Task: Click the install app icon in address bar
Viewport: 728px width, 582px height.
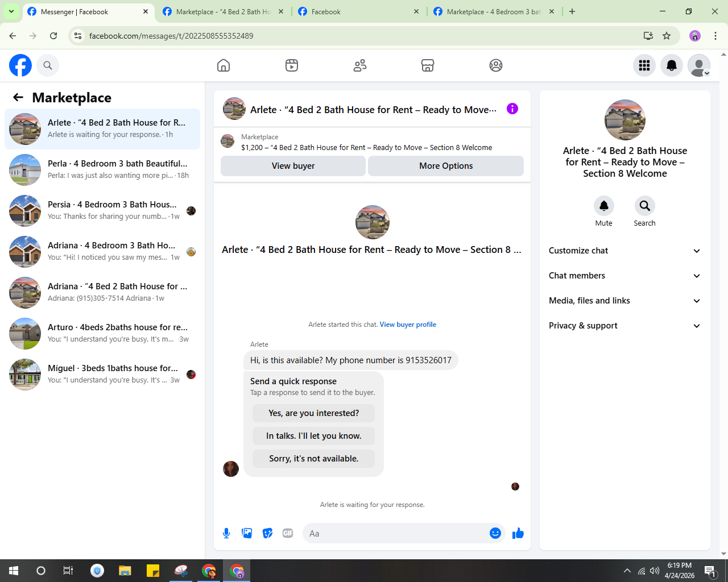Action: 648,36
